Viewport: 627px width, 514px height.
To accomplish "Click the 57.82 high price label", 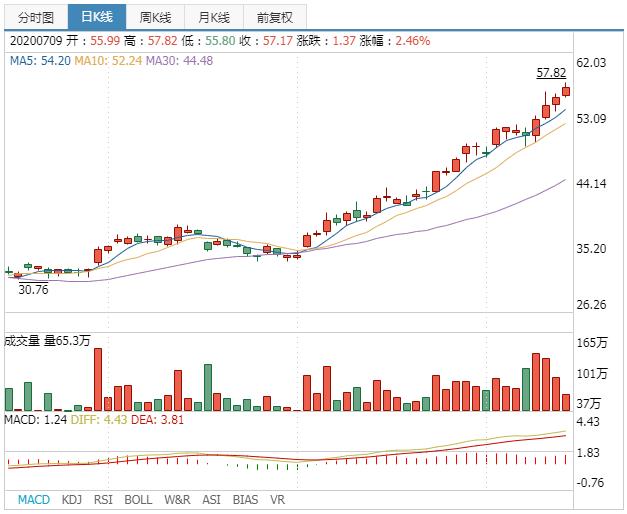I will (x=551, y=73).
